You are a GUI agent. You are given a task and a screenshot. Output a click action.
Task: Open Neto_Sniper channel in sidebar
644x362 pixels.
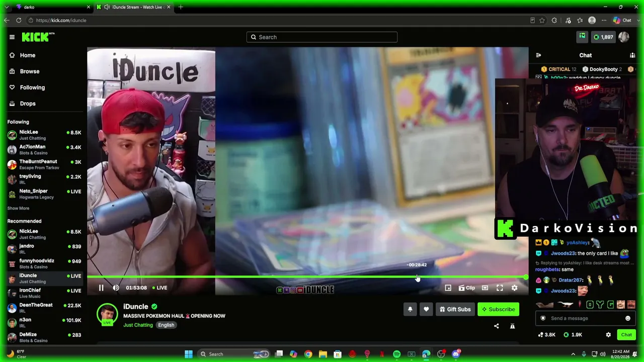point(44,194)
